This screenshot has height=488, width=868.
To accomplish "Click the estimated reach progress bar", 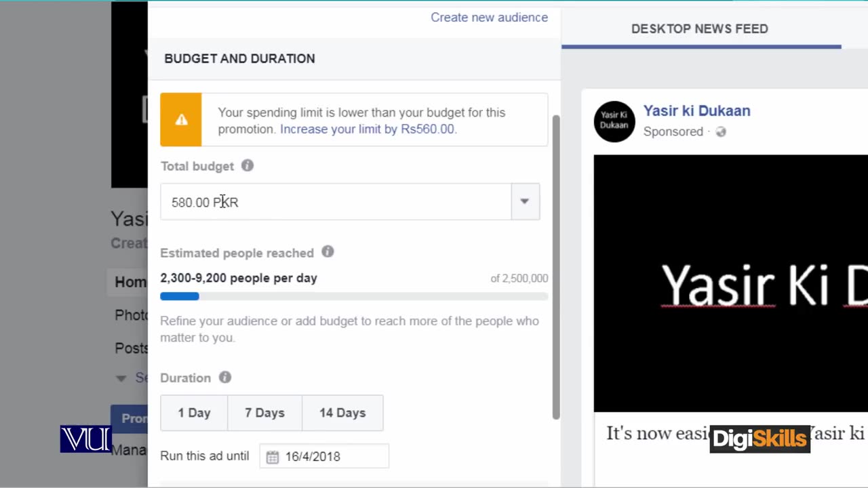I will point(354,296).
